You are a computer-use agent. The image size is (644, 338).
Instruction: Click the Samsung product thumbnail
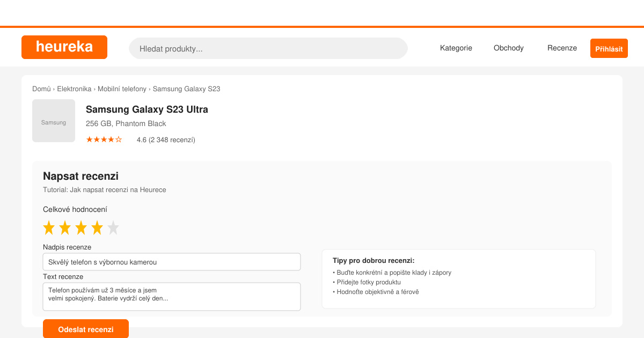tap(54, 121)
